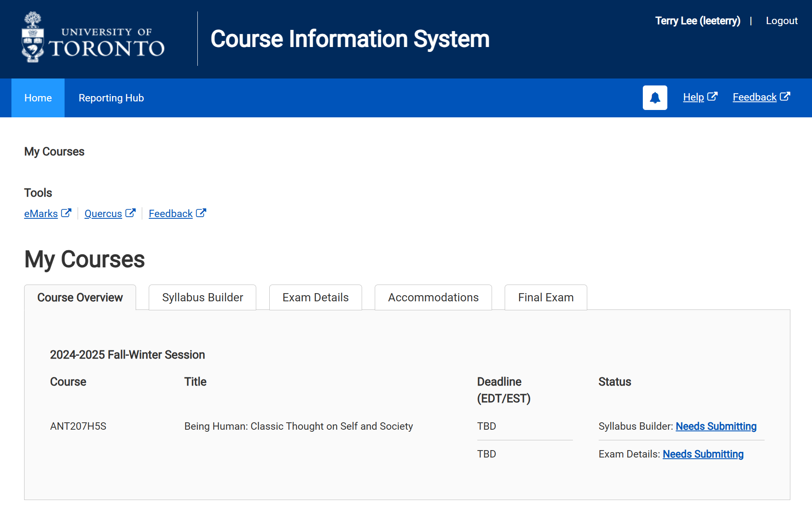
Task: Click the external-link icon beside navbar Feedback
Action: coord(785,96)
